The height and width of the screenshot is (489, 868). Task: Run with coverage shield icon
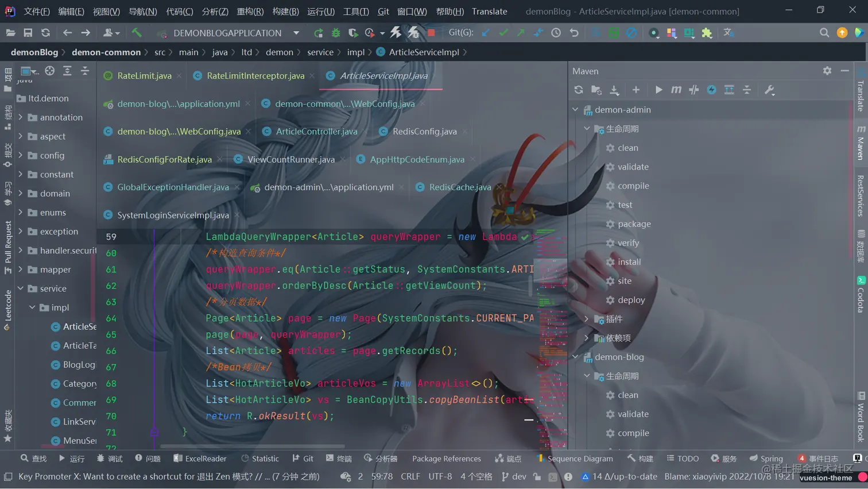[353, 33]
